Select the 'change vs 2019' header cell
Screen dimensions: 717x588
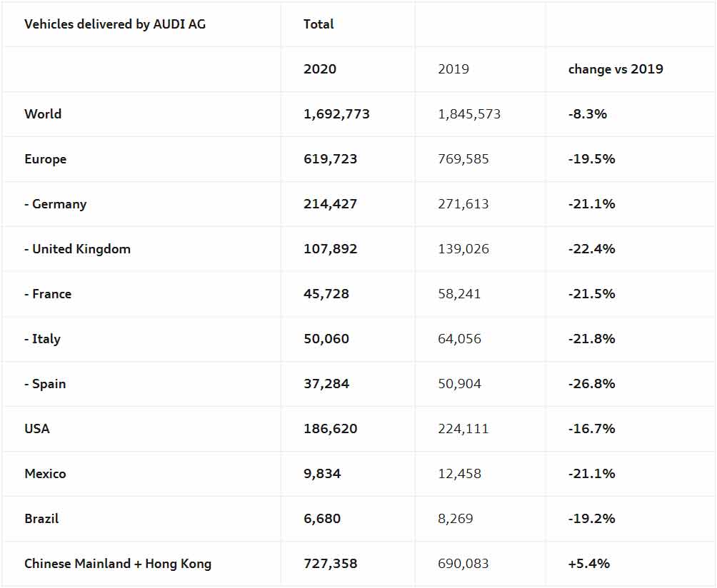click(x=616, y=69)
